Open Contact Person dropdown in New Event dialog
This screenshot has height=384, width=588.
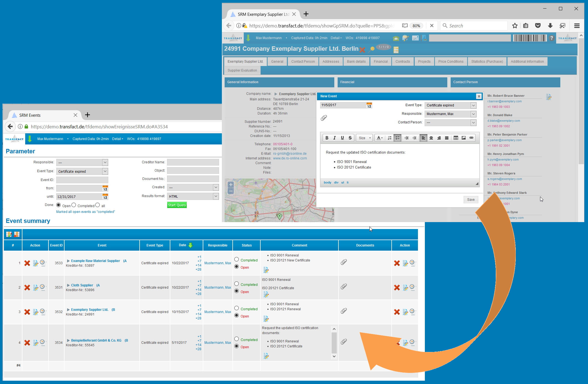pos(450,122)
